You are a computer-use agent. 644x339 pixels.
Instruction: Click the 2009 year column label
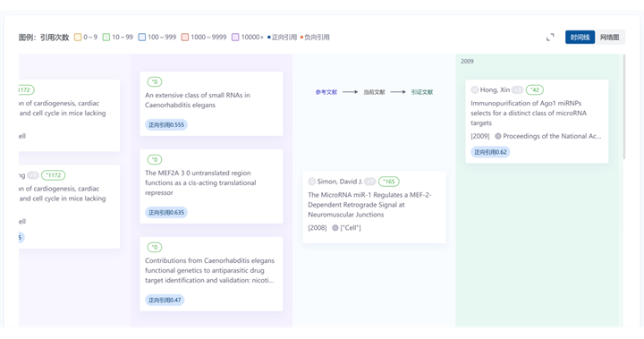(x=467, y=61)
